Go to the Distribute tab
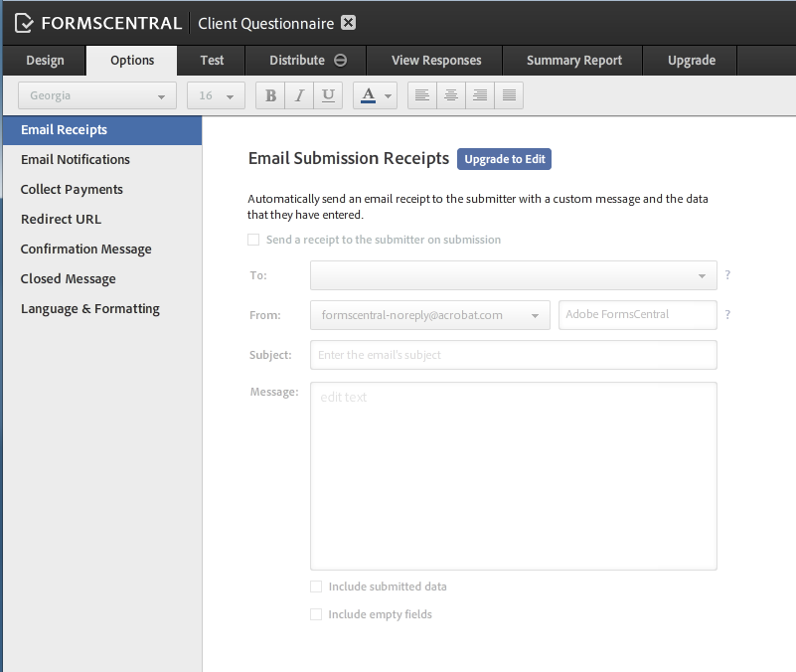796x672 pixels. coord(306,61)
